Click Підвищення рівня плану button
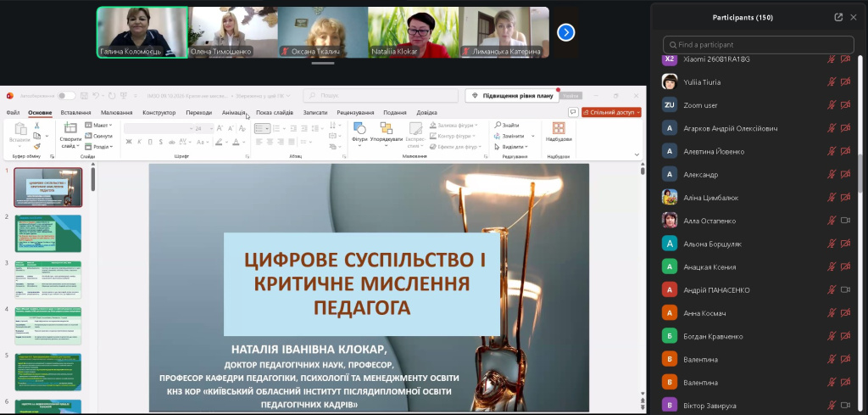 click(512, 96)
